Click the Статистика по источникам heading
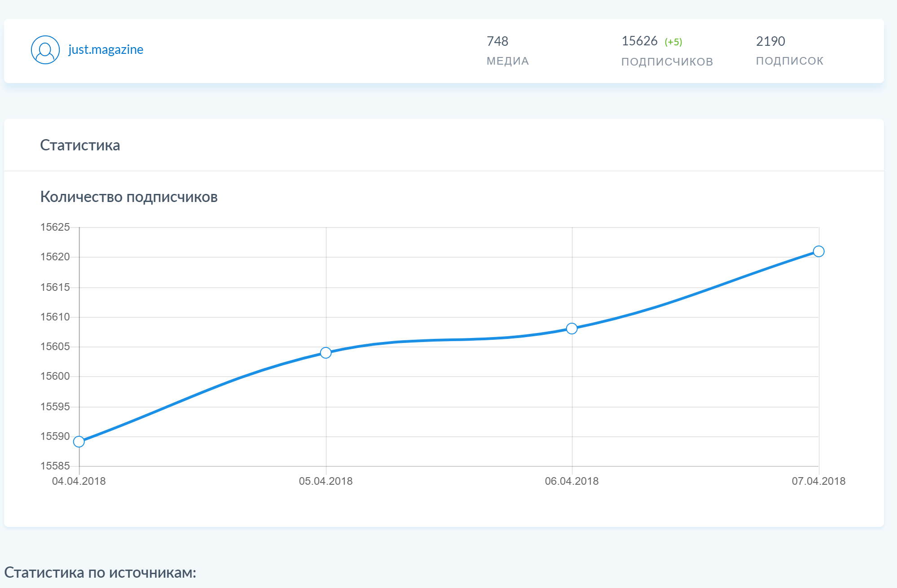 100,573
